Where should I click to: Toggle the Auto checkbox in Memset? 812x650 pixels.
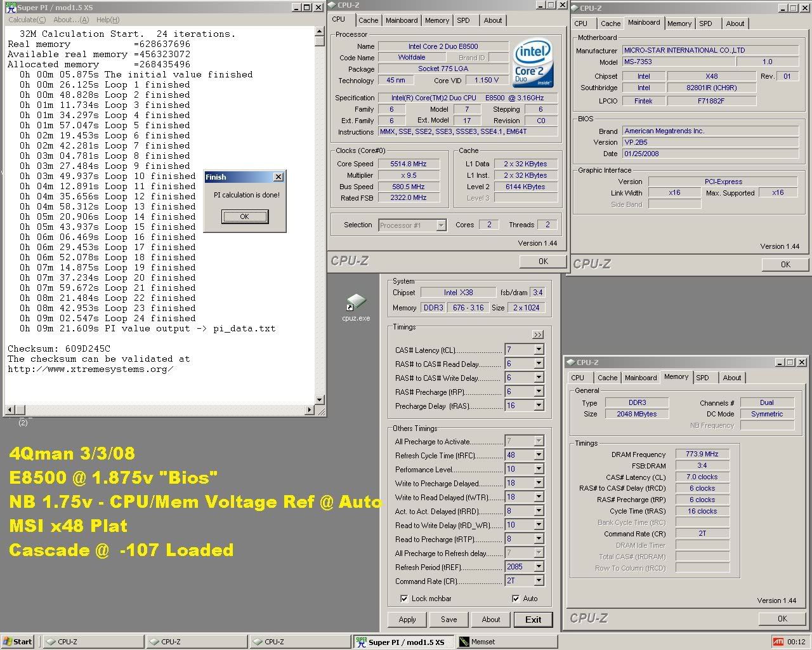coord(516,599)
